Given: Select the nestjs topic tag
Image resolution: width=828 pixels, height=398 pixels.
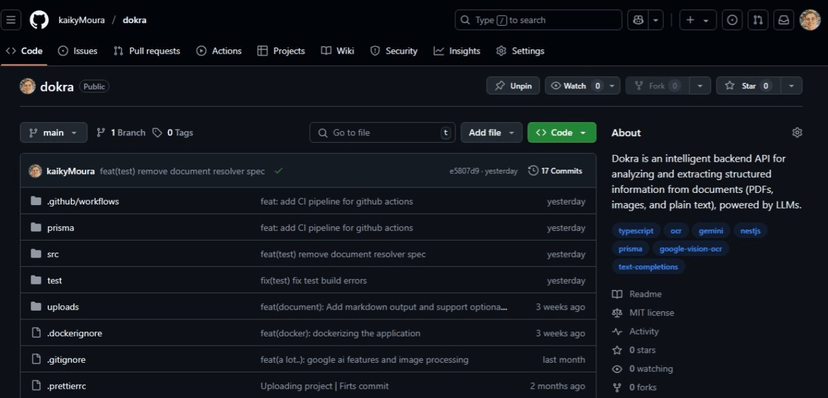Looking at the screenshot, I should coord(750,231).
